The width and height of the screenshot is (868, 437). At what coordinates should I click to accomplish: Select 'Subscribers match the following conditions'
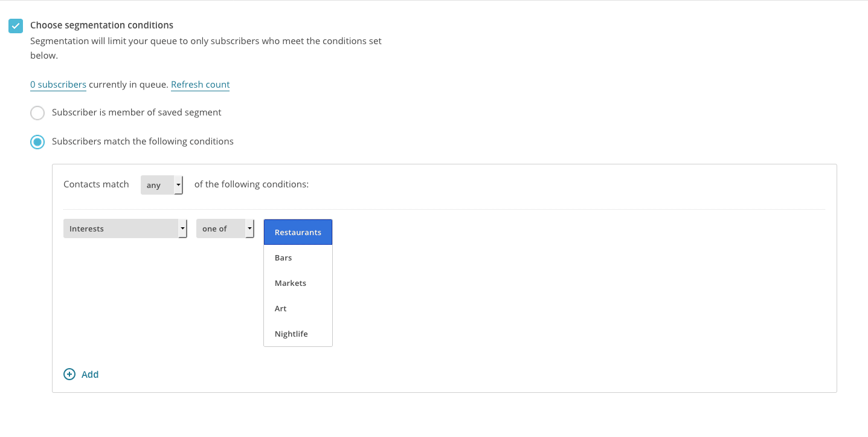point(37,141)
